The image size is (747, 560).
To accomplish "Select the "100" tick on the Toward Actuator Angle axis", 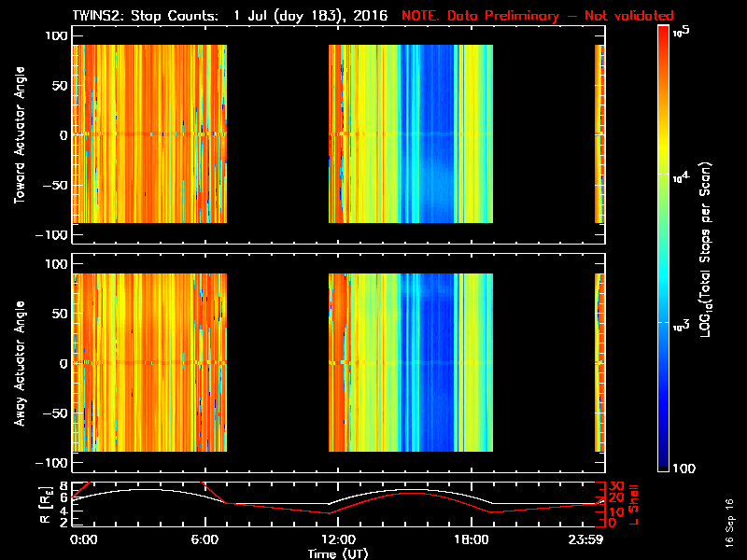I will [56, 35].
